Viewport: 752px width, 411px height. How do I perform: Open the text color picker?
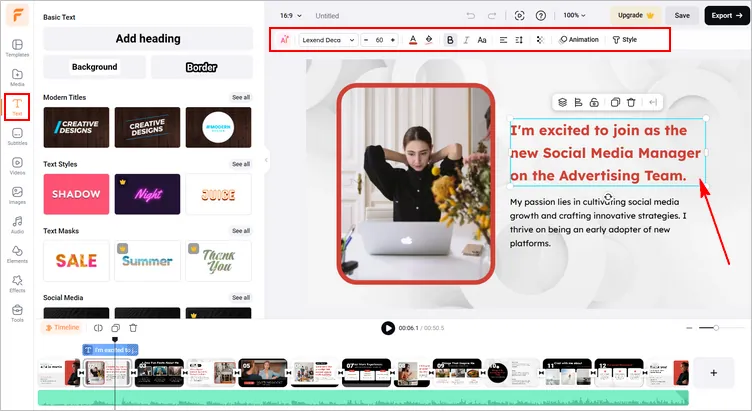[413, 40]
